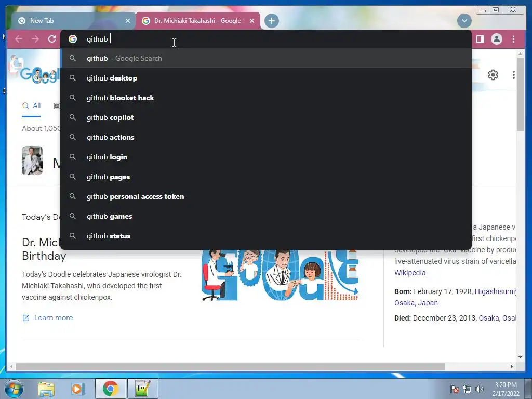Select the 'github actions' suggestion
Image resolution: width=532 pixels, height=399 pixels.
[267, 137]
